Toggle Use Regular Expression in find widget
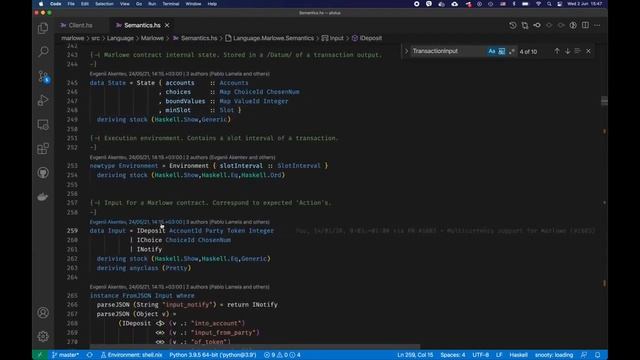Image resolution: width=640 pixels, height=360 pixels. (511, 51)
